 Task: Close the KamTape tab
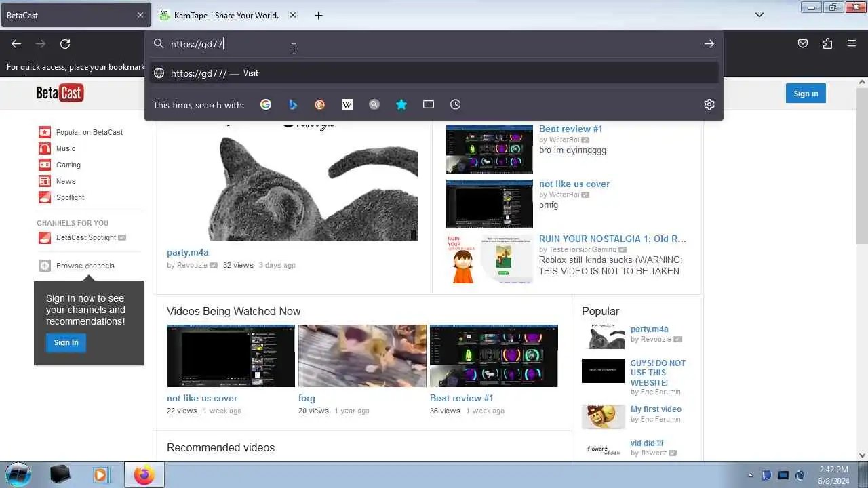click(293, 15)
